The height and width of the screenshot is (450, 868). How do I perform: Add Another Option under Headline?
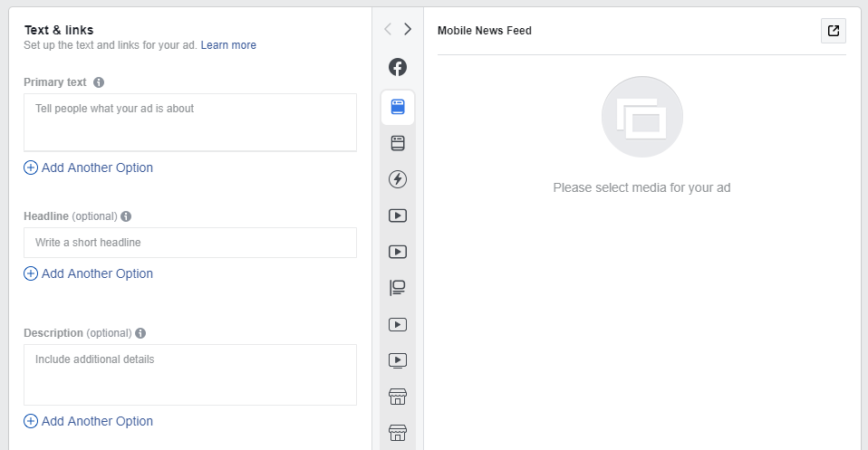[x=88, y=273]
